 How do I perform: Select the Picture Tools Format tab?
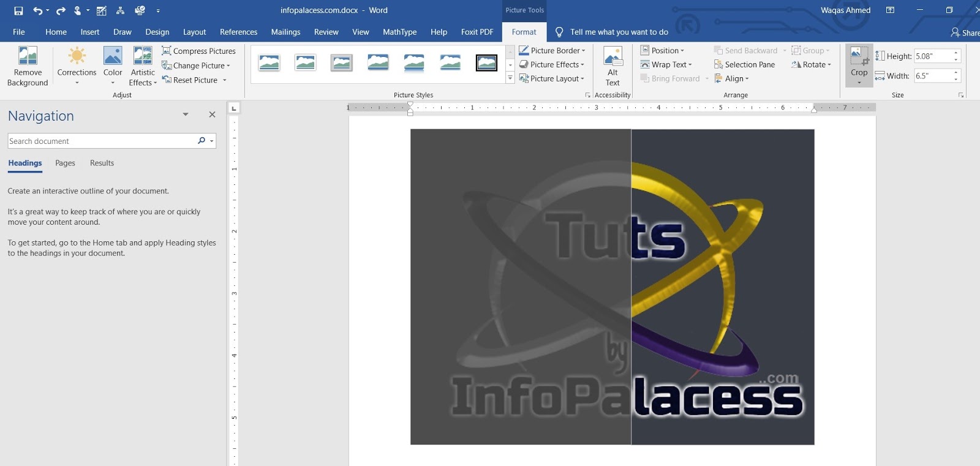point(524,32)
